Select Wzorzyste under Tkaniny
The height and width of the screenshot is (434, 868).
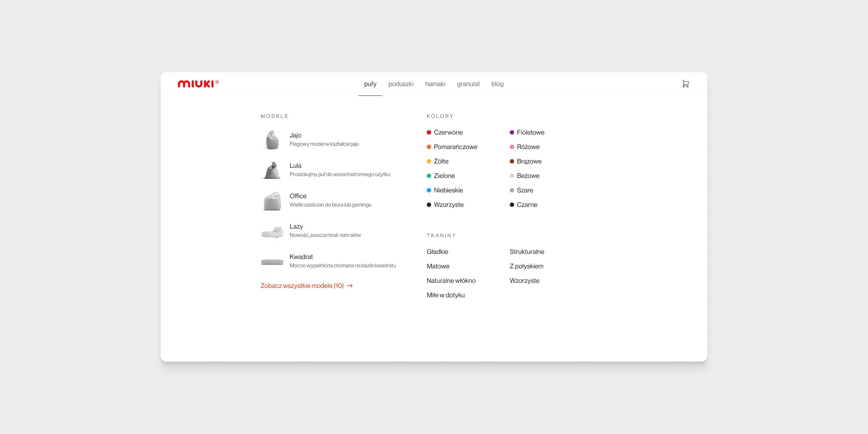[524, 281]
